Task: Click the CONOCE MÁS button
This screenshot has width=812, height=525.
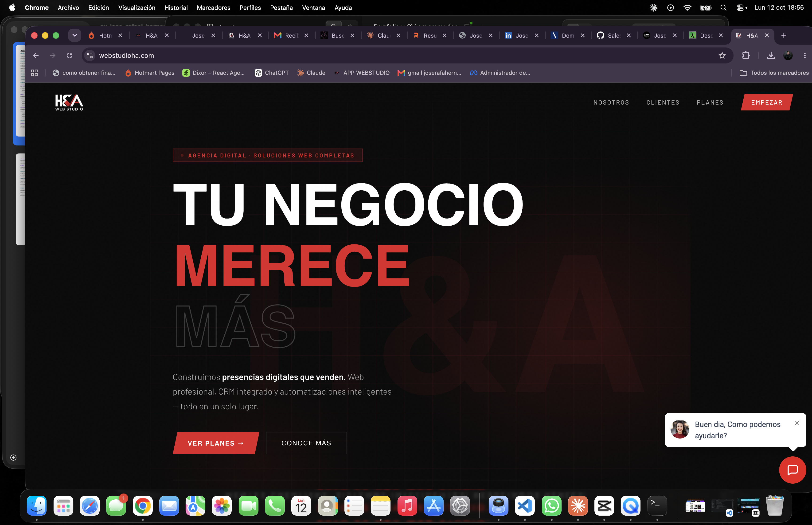Action: point(306,443)
